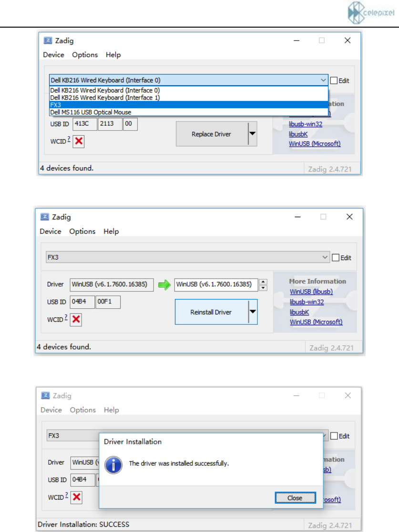The width and height of the screenshot is (399, 532).
Task: Open WinUSB (Microsoft) link in top window
Action: tap(315, 144)
